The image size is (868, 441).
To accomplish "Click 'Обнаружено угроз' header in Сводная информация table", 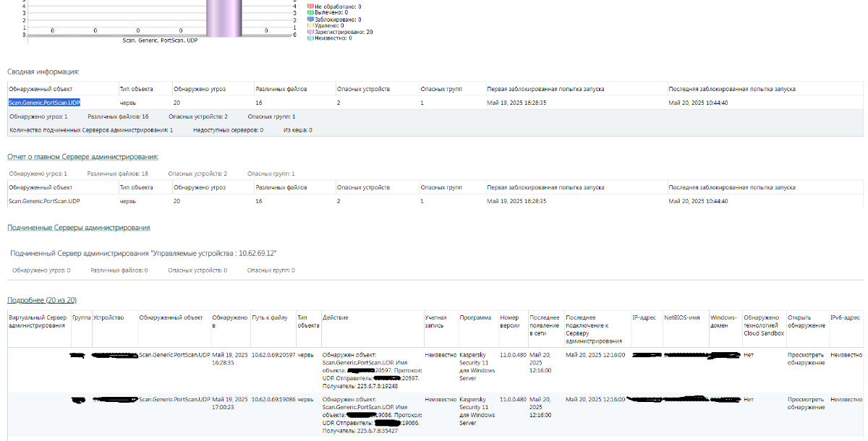I will click(x=200, y=89).
